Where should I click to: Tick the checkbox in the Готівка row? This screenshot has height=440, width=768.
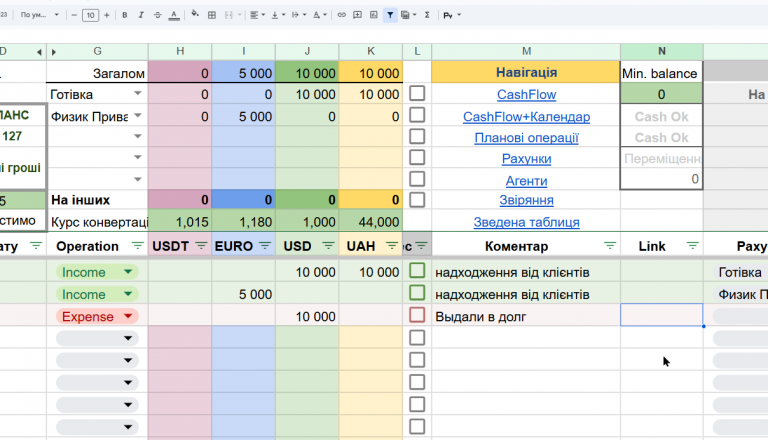tap(417, 94)
